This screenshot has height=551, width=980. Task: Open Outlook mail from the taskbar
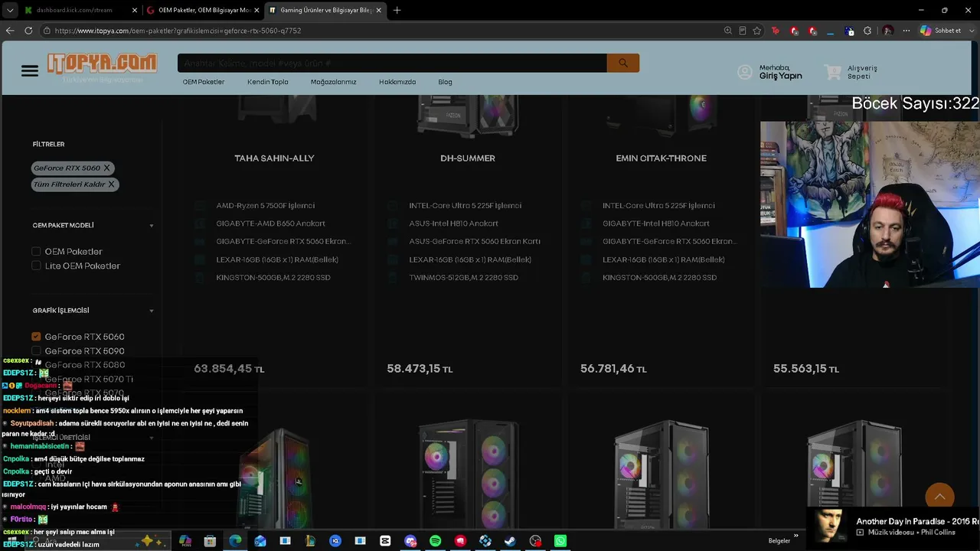[260, 541]
